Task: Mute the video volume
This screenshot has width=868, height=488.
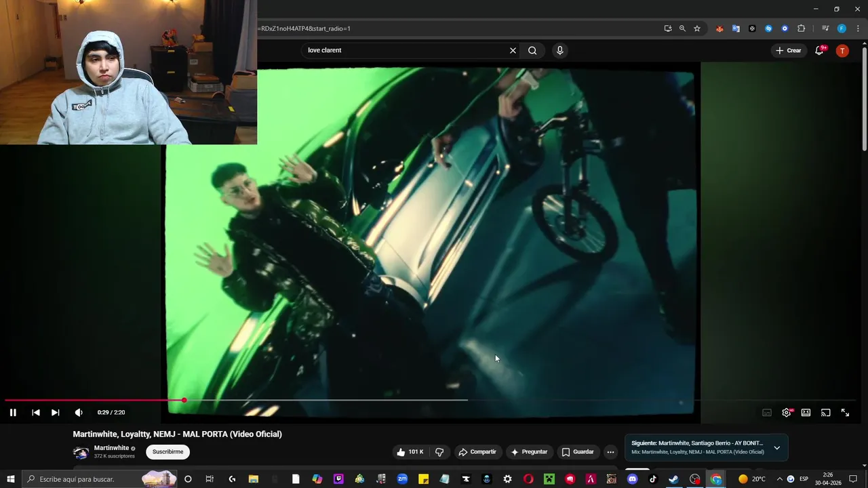Action: coord(79,412)
